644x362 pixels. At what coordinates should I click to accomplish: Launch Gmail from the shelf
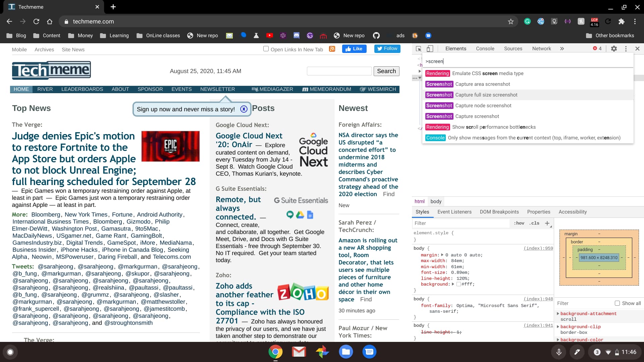tap(299, 352)
